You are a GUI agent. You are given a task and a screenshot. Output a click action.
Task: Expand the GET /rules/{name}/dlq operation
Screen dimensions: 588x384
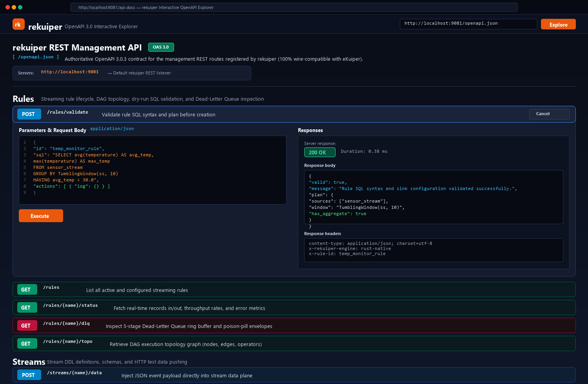(294, 326)
